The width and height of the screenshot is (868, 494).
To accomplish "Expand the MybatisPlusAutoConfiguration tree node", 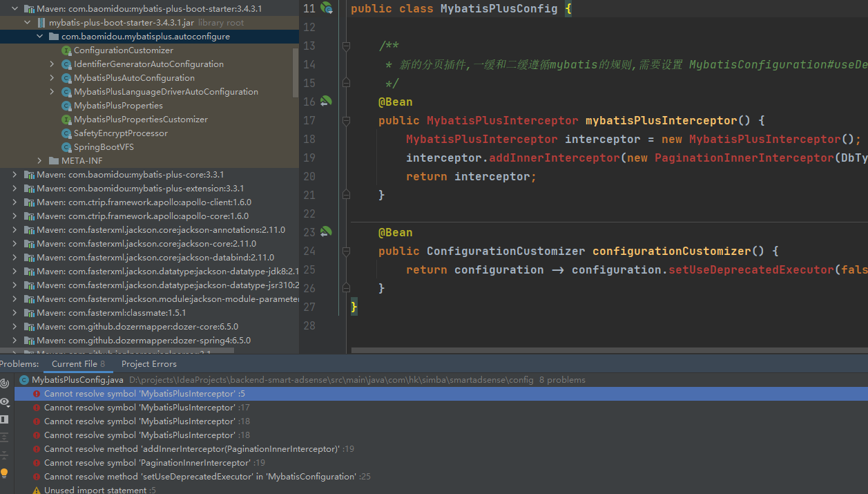I will click(52, 78).
